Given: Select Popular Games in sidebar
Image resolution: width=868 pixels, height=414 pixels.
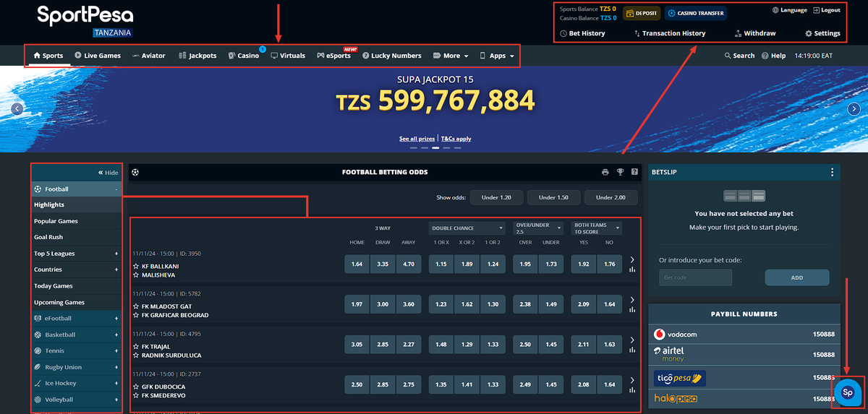Looking at the screenshot, I should tap(76, 221).
